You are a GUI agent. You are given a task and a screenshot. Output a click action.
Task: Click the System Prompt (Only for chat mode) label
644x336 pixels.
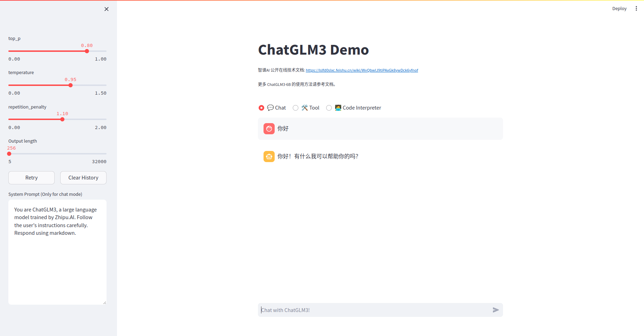click(45, 194)
